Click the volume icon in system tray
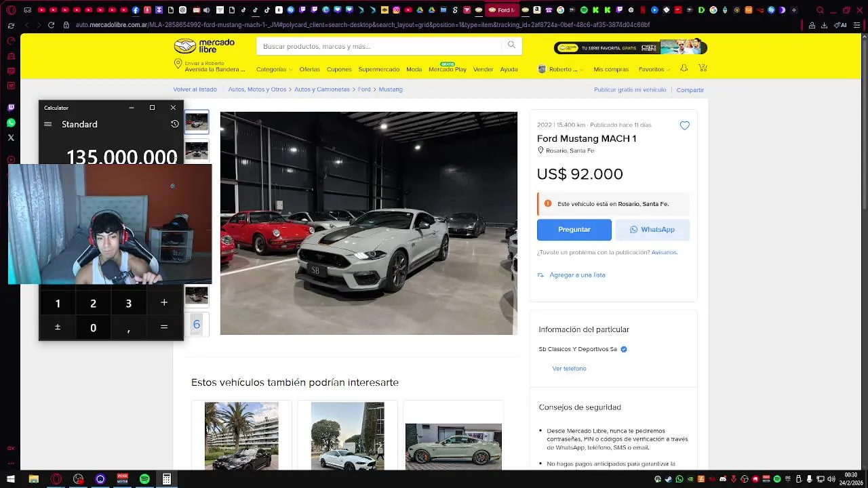This screenshot has height=488, width=868. (831, 479)
